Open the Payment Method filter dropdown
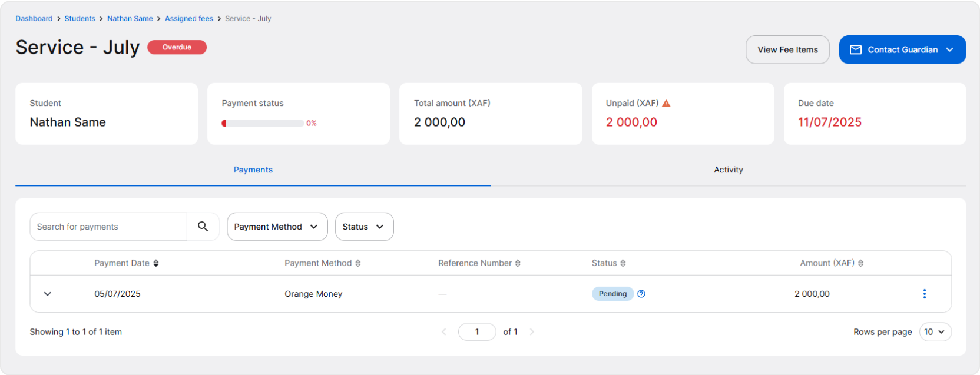The height and width of the screenshot is (375, 980). [277, 227]
